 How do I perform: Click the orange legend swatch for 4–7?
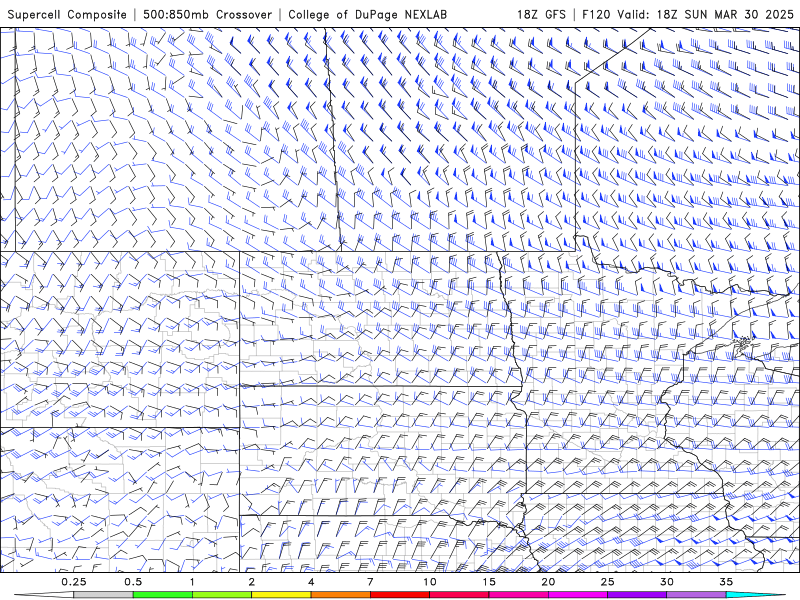(340, 595)
